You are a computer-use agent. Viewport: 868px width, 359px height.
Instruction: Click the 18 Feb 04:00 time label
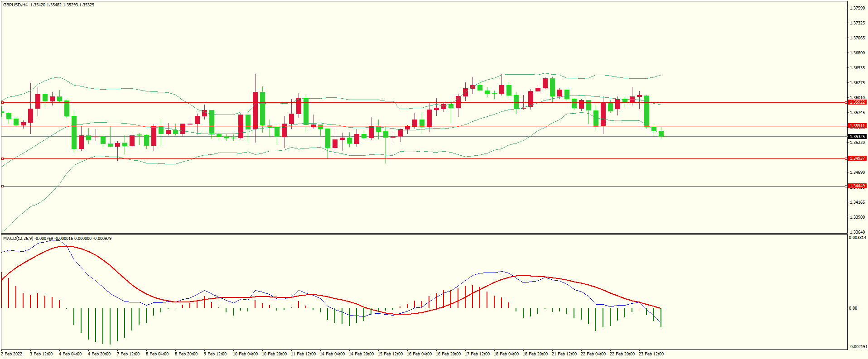[506, 354]
